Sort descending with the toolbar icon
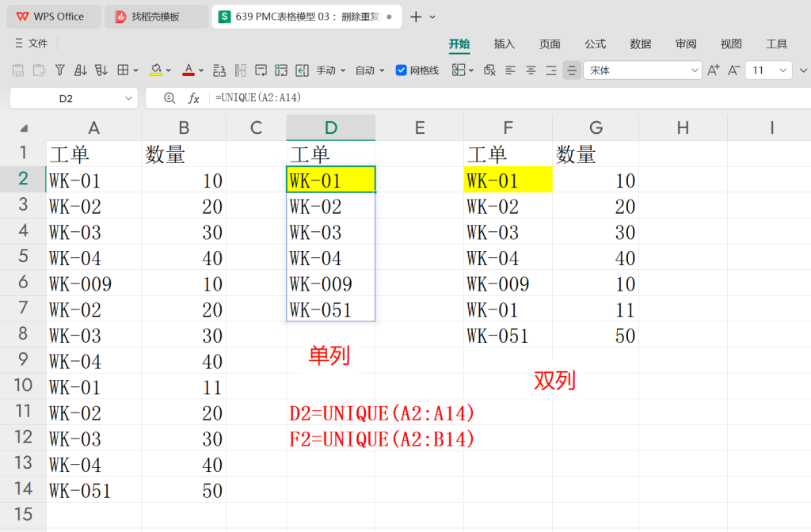Screen dimensions: 811x532 pos(101,70)
